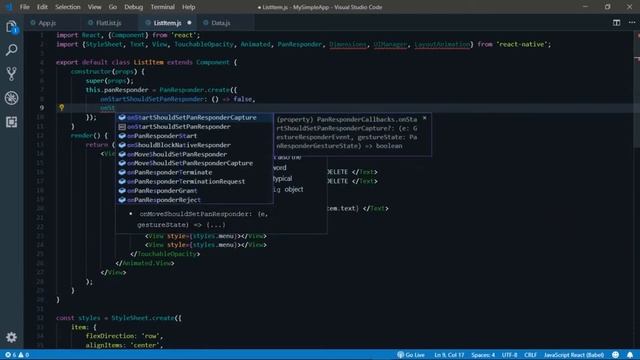Open the Selection menu
The image size is (640, 360).
(x=68, y=7)
